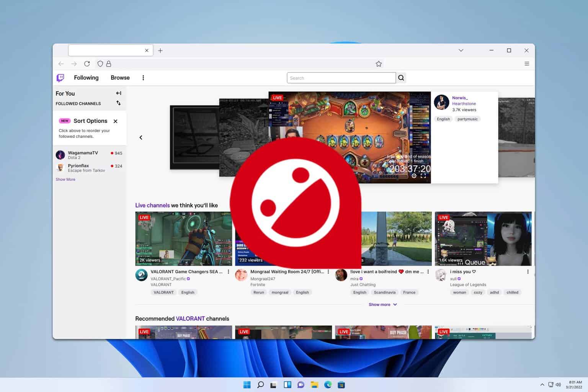Image resolution: width=588 pixels, height=392 pixels.
Task: Click the VALORANT_Pacific avatar
Action: (142, 275)
